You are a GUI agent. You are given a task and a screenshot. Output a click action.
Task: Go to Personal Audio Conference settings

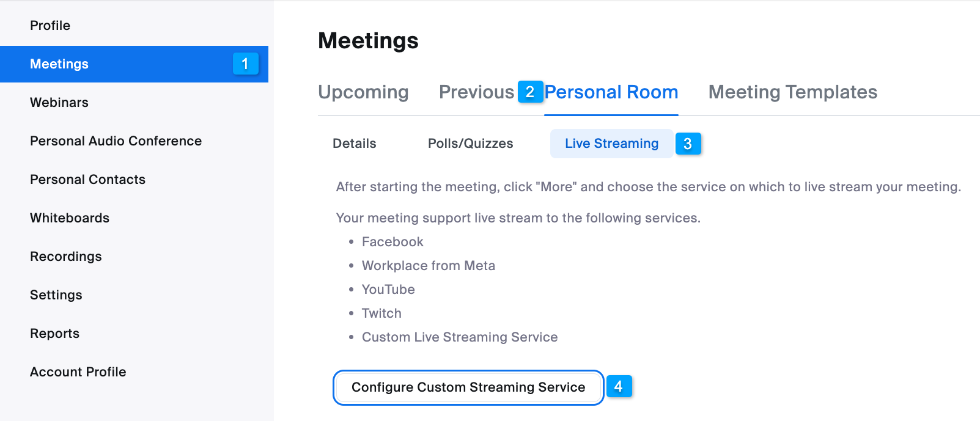tap(116, 141)
